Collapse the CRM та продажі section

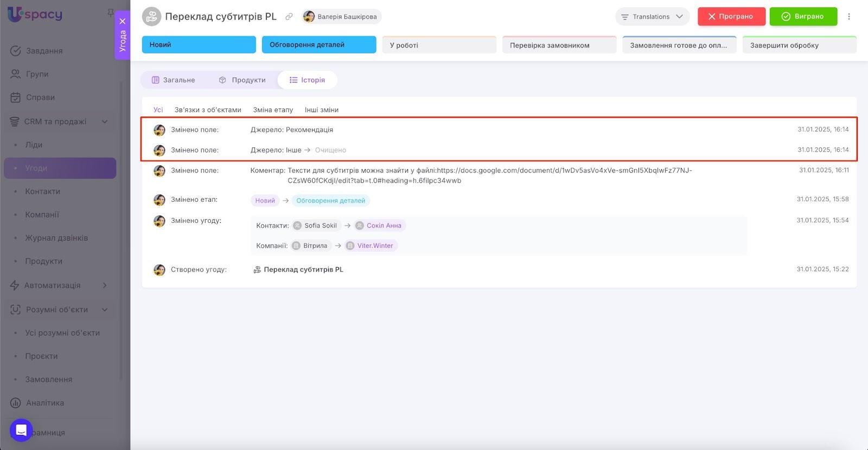click(x=105, y=121)
